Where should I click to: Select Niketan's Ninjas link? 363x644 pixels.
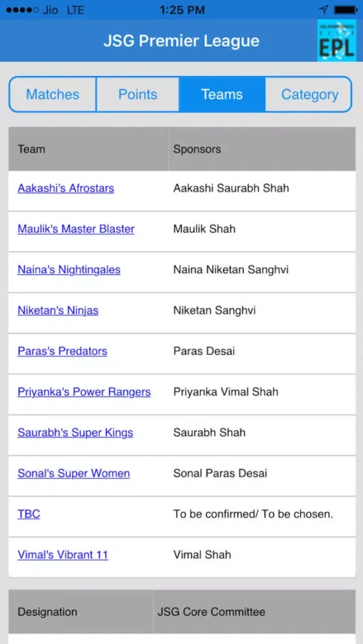pos(58,310)
